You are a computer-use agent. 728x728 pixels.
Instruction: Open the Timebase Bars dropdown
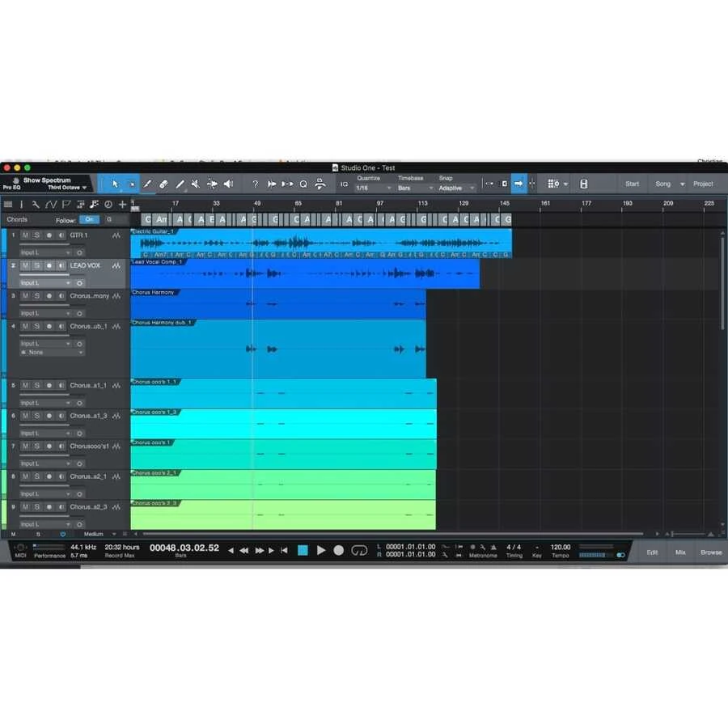pyautogui.click(x=414, y=188)
